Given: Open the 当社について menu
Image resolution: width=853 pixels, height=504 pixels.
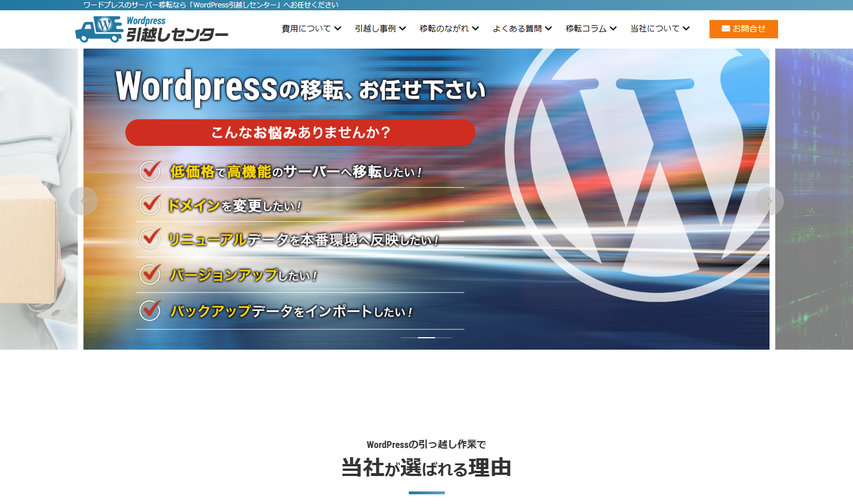Looking at the screenshot, I should pyautogui.click(x=660, y=29).
